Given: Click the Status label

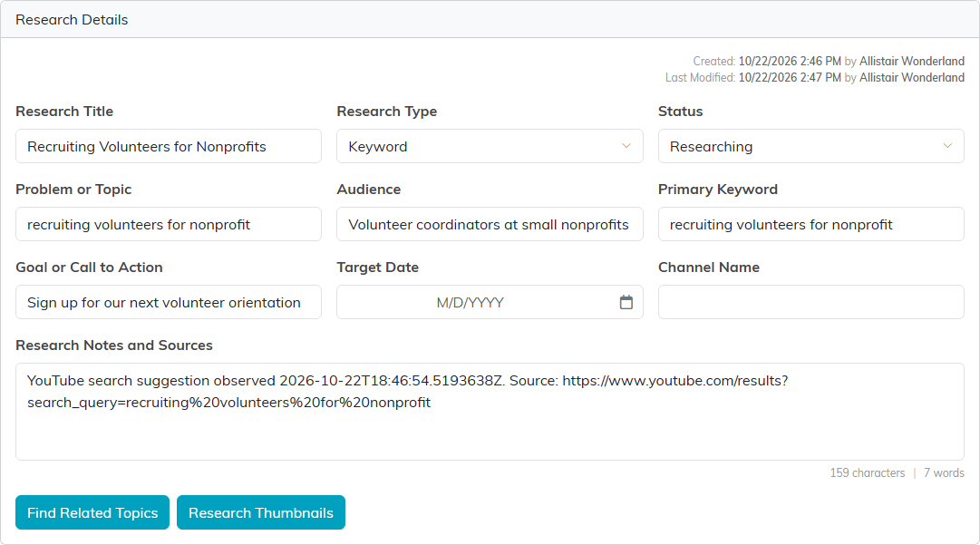Looking at the screenshot, I should [x=680, y=112].
